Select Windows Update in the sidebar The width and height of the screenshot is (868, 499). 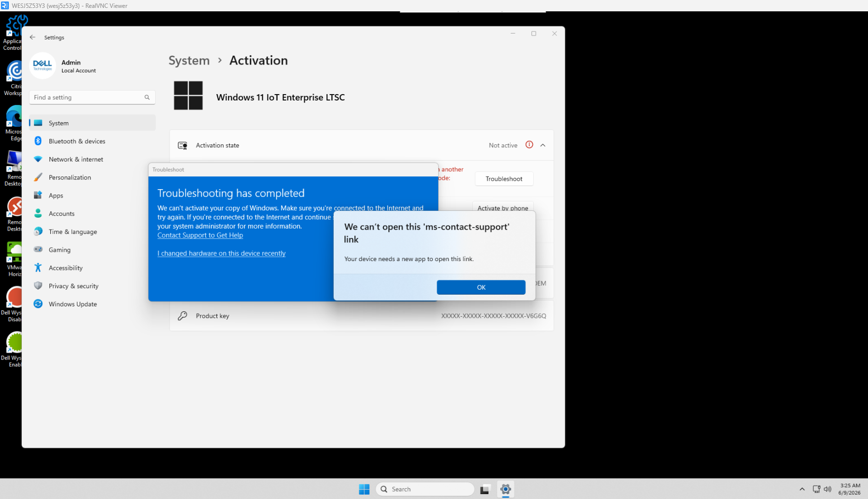point(92,304)
